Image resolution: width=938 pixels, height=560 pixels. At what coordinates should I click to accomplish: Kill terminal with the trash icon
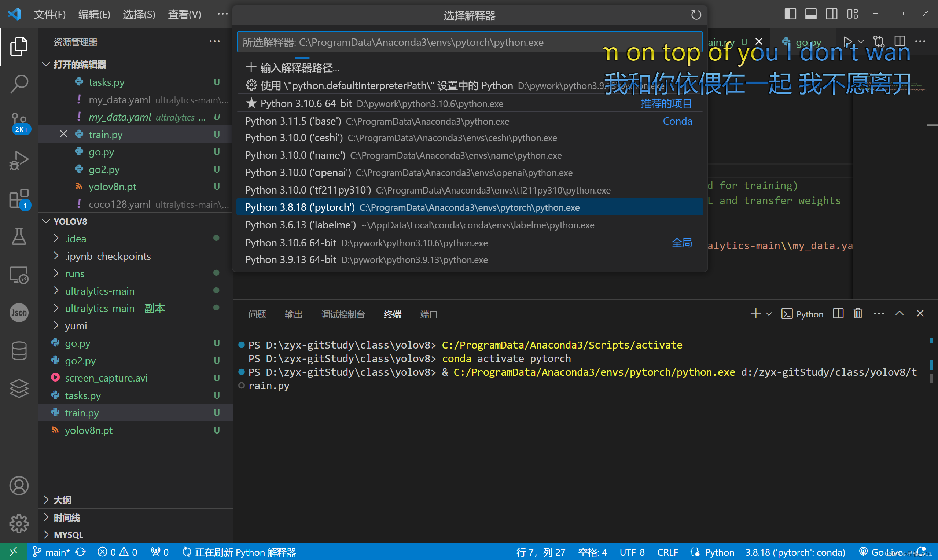pos(858,314)
